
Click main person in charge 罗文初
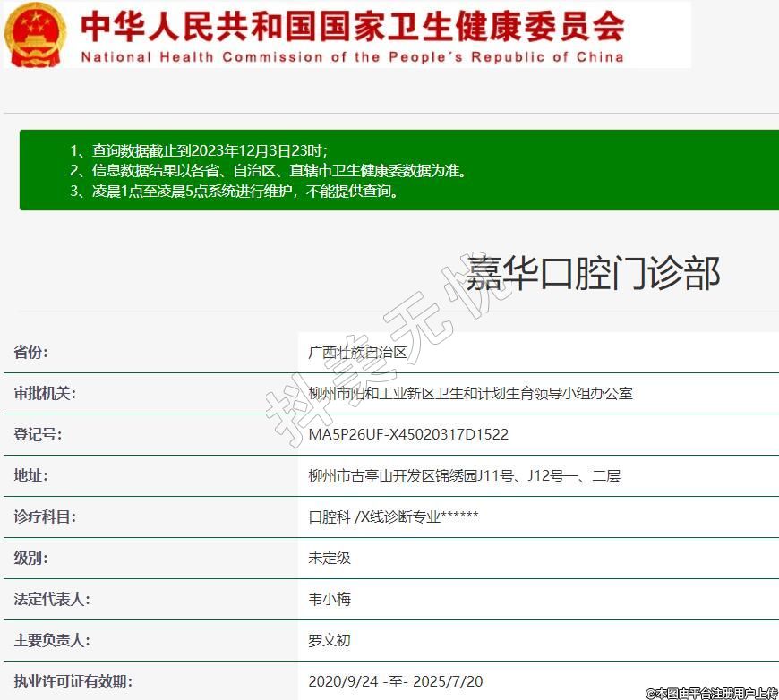pos(330,641)
